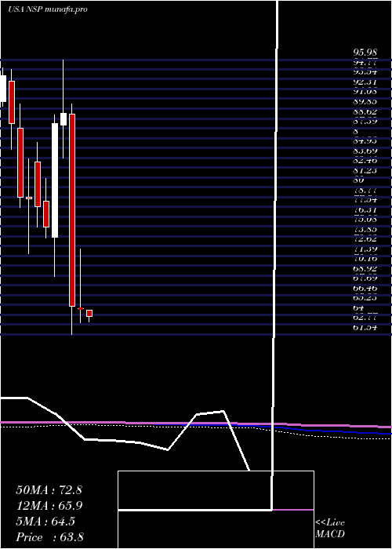Screen dimensions: 392x549
Task: Click the 82.46 price axis label
Action: (365, 162)
